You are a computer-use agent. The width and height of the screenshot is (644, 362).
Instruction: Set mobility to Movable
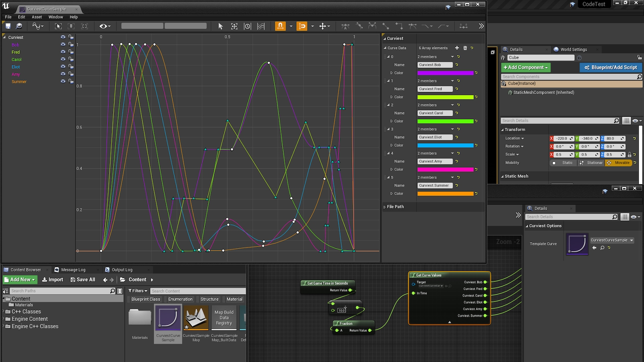[618, 163]
